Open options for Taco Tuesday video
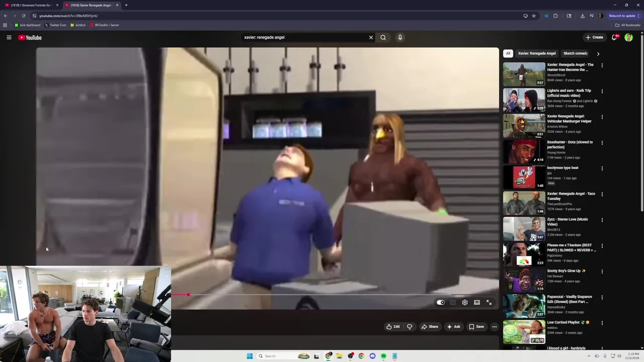Viewport: 644px width, 362px height. tap(602, 194)
